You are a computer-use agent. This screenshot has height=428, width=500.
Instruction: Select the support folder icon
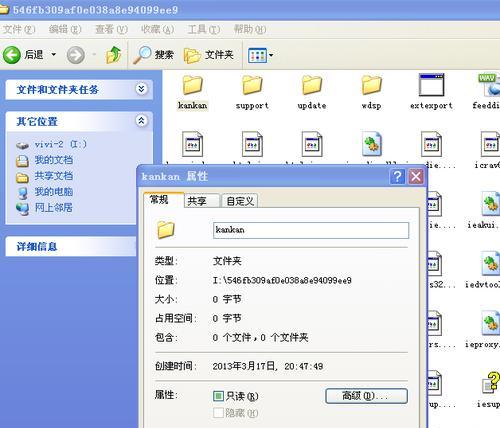(252, 85)
